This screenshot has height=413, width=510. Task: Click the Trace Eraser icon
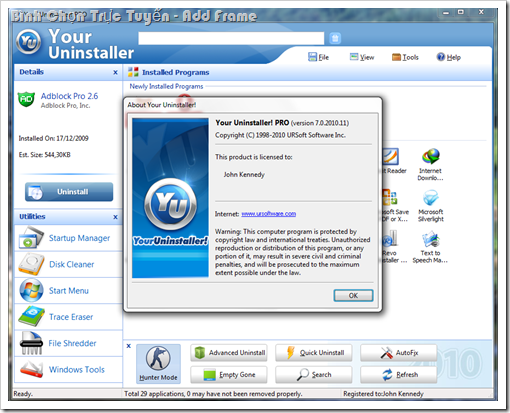pyautogui.click(x=31, y=317)
